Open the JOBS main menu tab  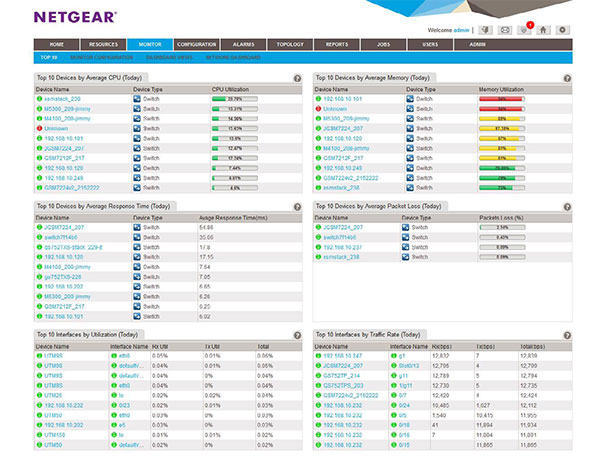point(383,44)
